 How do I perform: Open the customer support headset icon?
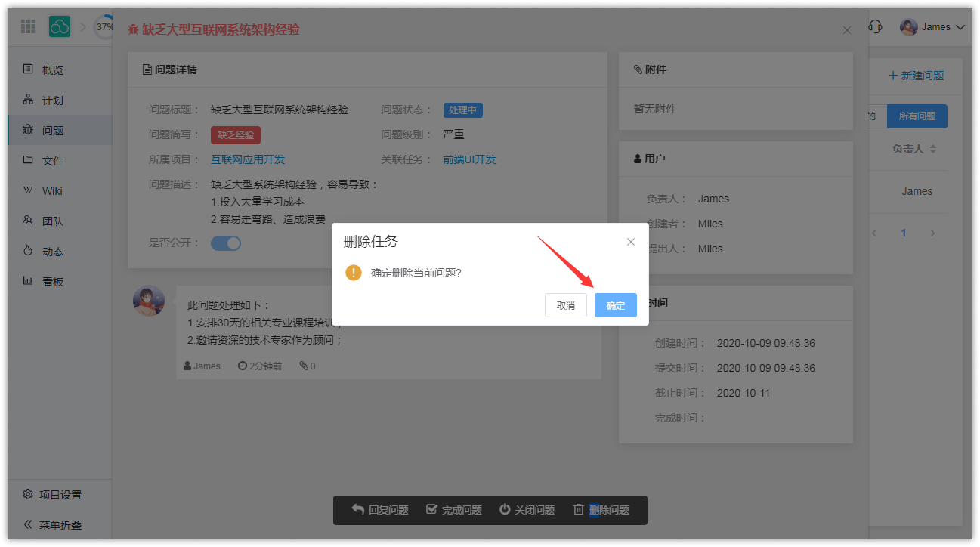875,27
